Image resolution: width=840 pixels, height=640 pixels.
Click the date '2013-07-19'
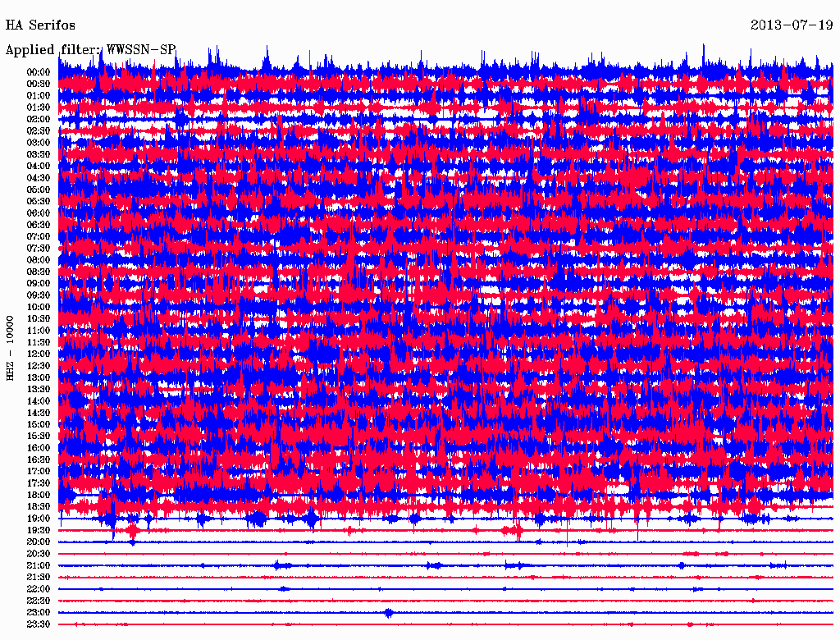pyautogui.click(x=792, y=25)
